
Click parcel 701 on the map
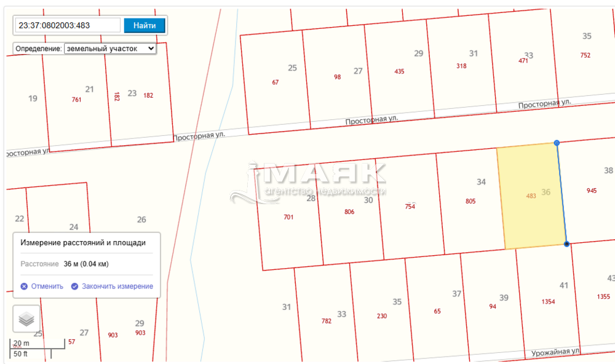click(288, 217)
